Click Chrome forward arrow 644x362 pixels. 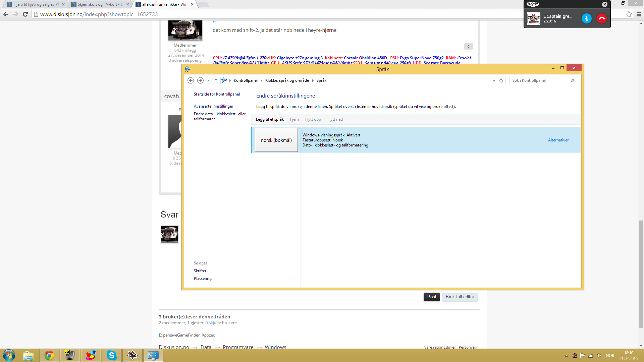tap(15, 14)
